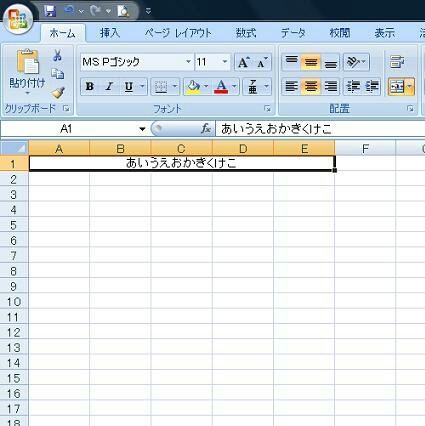Open the text orientation button
The height and width of the screenshot is (426, 425).
pyautogui.click(x=356, y=62)
